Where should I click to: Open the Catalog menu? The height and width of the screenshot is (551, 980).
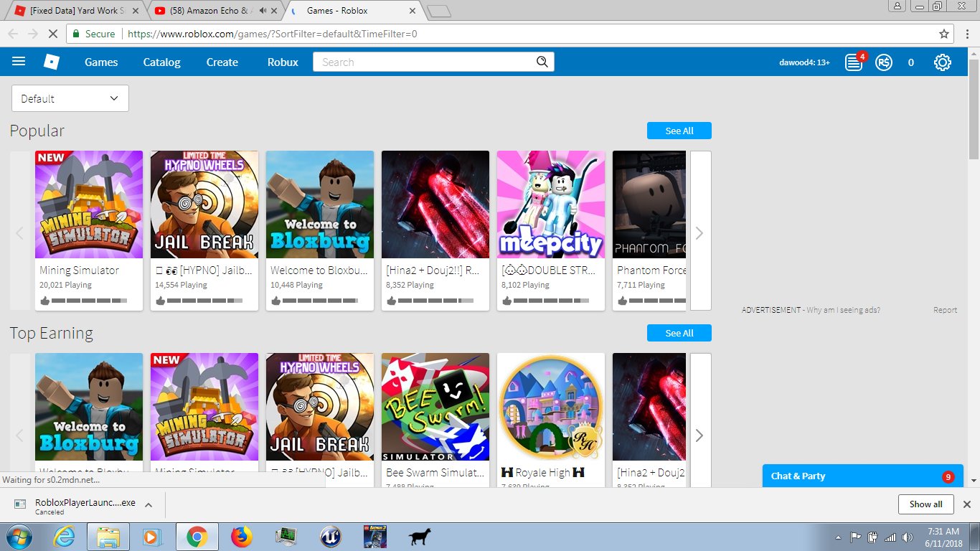pos(161,62)
